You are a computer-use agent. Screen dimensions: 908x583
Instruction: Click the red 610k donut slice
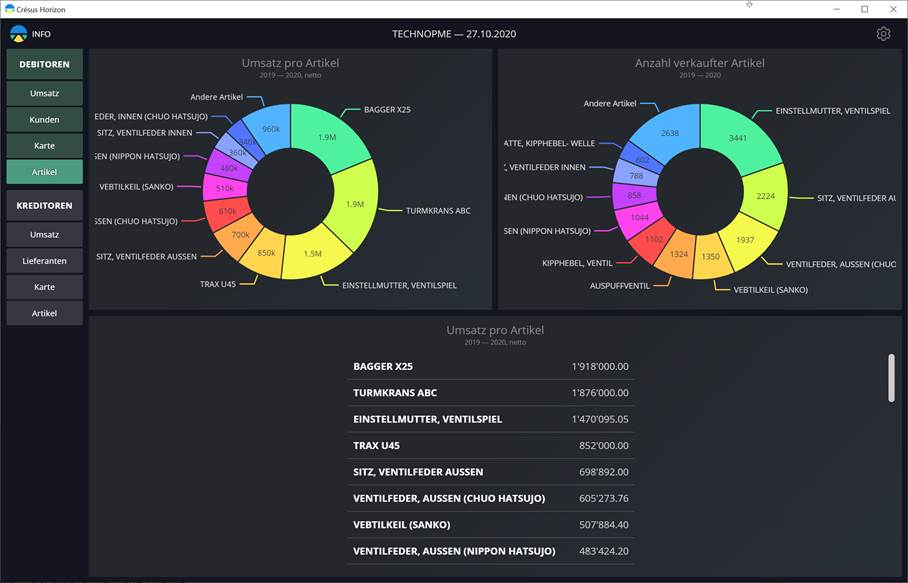tap(227, 211)
